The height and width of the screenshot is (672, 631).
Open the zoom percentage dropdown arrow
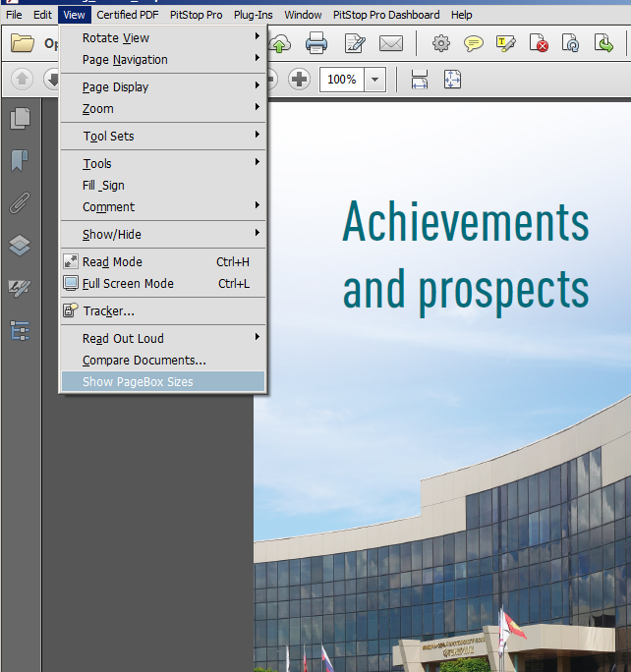[375, 80]
